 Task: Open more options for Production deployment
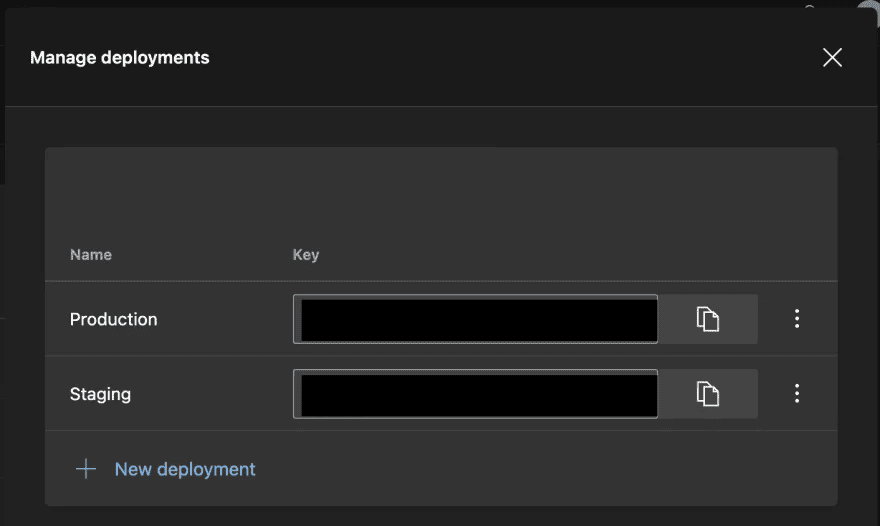[797, 319]
